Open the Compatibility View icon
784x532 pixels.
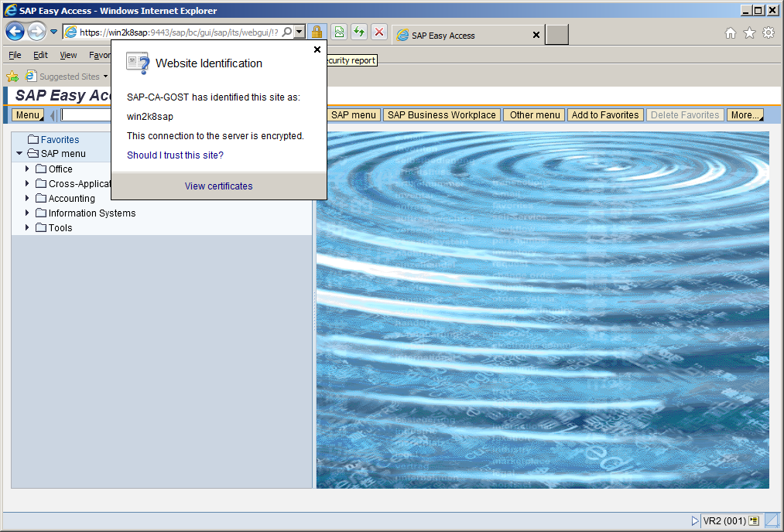click(x=339, y=32)
